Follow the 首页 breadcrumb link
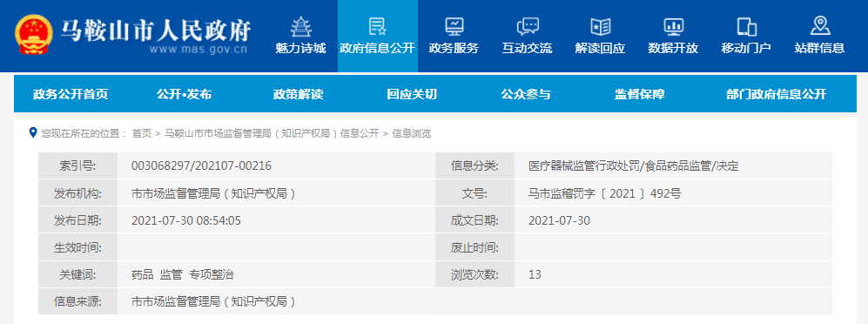 click(x=141, y=133)
